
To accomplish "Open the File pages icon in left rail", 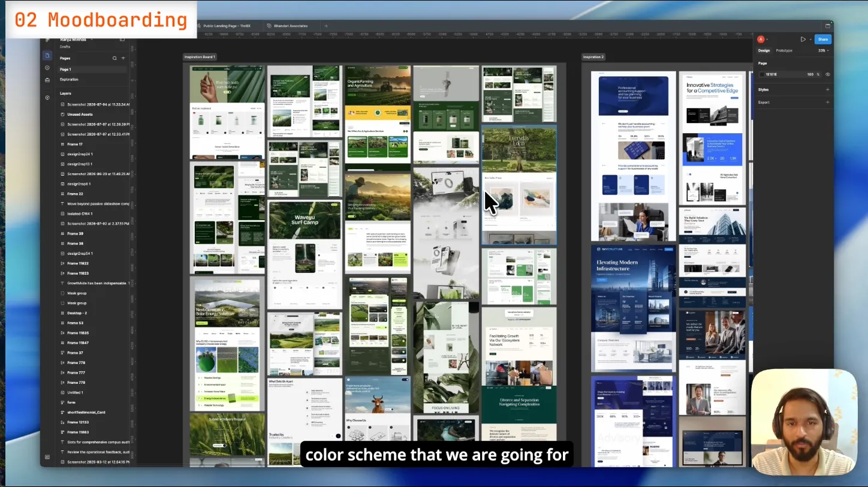I will (47, 55).
